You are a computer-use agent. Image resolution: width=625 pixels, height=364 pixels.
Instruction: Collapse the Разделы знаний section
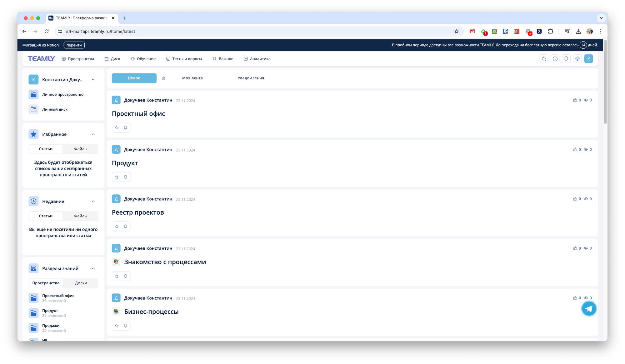[x=93, y=269]
